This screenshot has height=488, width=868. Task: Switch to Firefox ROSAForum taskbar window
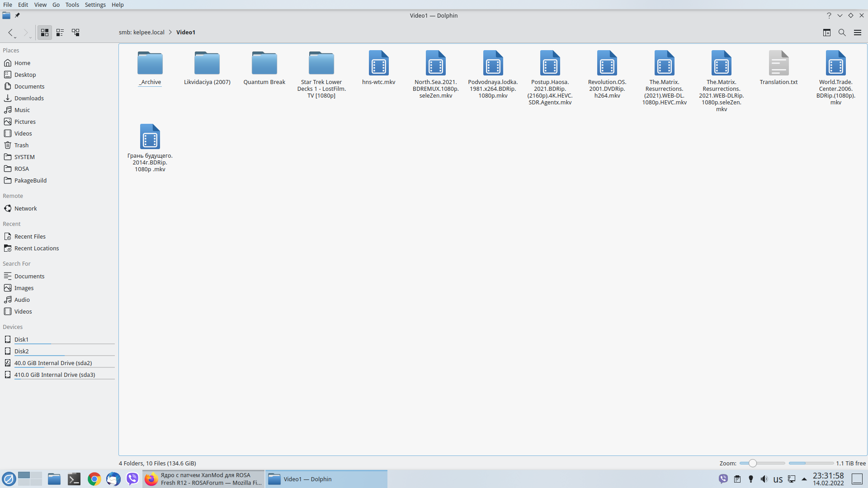(203, 479)
